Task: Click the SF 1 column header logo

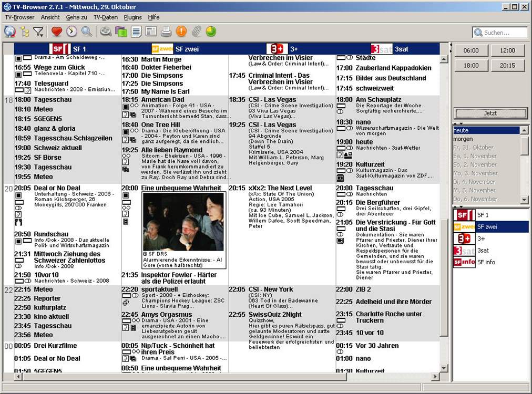Action: click(60, 49)
